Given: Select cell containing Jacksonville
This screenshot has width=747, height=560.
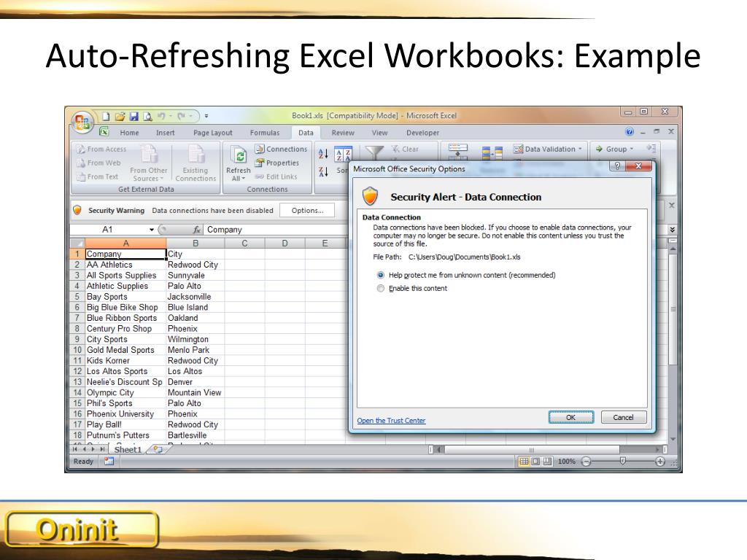Looking at the screenshot, I should click(x=196, y=297).
